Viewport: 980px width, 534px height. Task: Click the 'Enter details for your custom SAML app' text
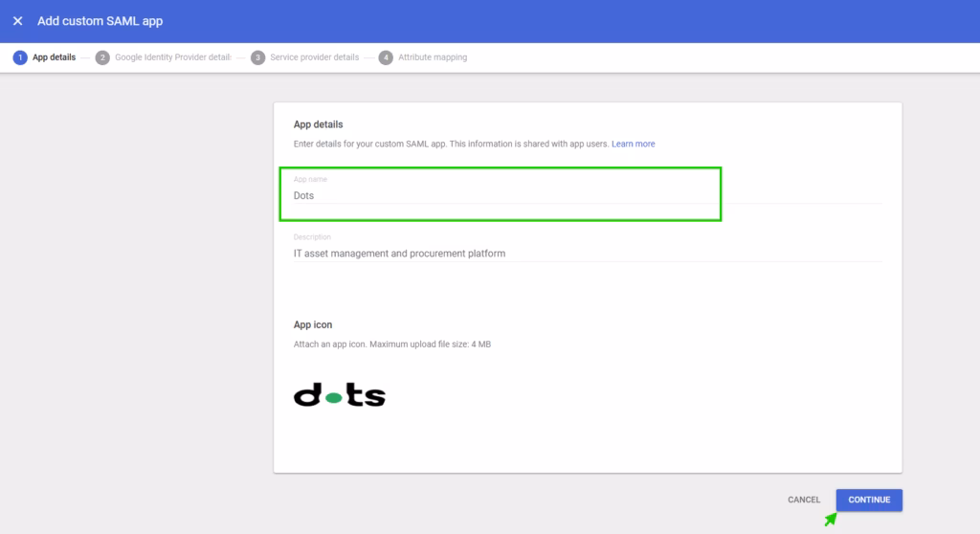tap(450, 144)
